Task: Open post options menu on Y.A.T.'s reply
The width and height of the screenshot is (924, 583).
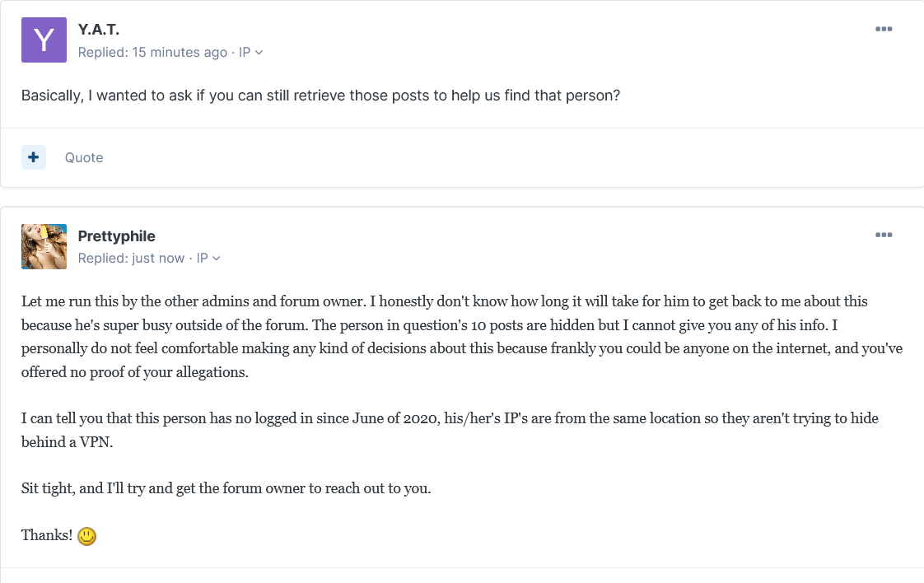Action: pos(884,30)
